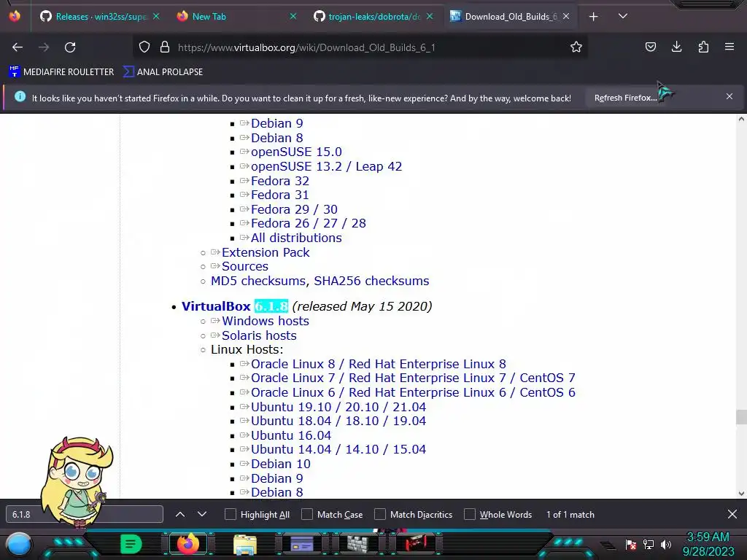Image resolution: width=747 pixels, height=560 pixels.
Task: Open Oracle Linux 8 / RHEL 8 link
Action: pyautogui.click(x=379, y=365)
